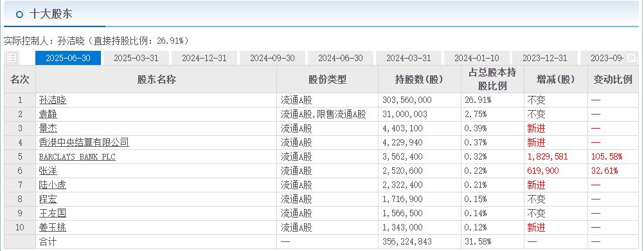
Task: Switch to the 2023-12-31 tab
Action: point(545,58)
